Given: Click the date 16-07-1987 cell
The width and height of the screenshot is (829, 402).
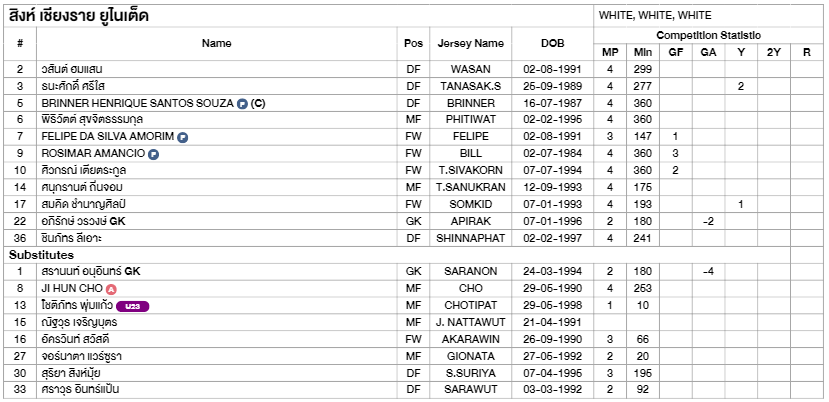Looking at the screenshot, I should [552, 103].
